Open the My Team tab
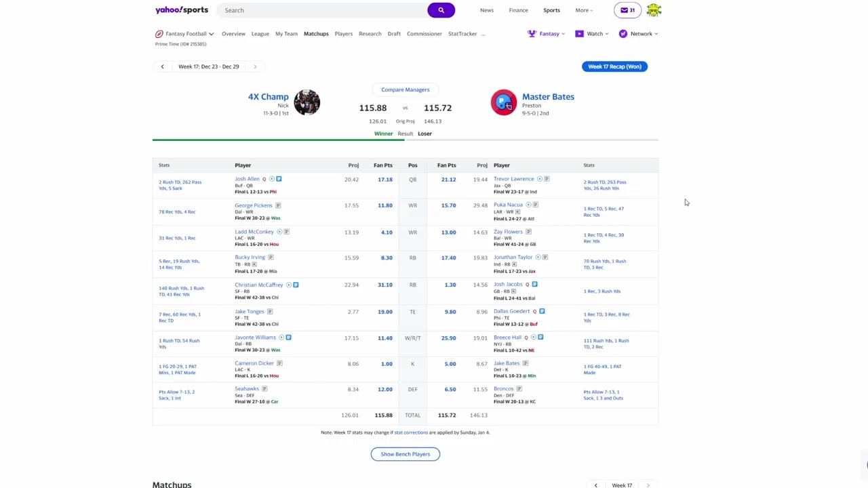This screenshot has height=488, width=868. (x=286, y=34)
